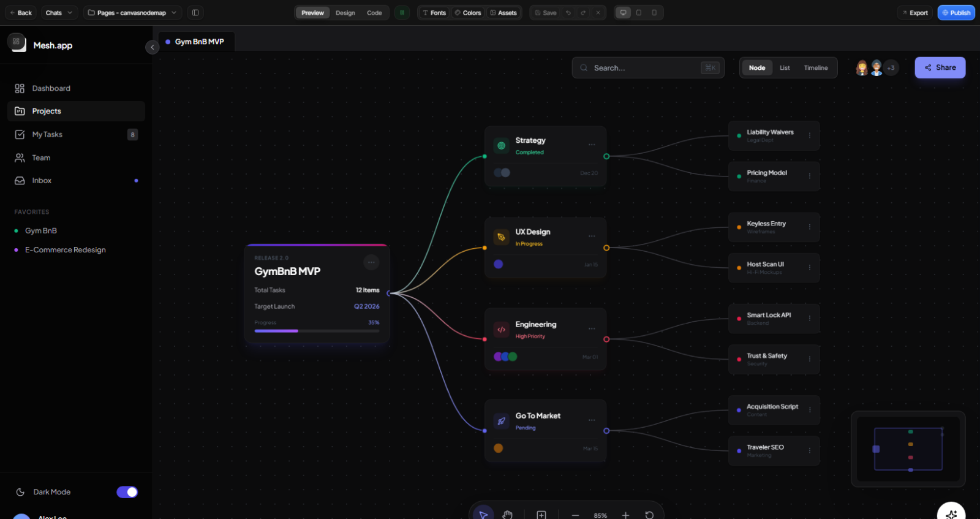This screenshot has width=980, height=519.
Task: Open the Gym BnB MVP tab
Action: (x=196, y=42)
